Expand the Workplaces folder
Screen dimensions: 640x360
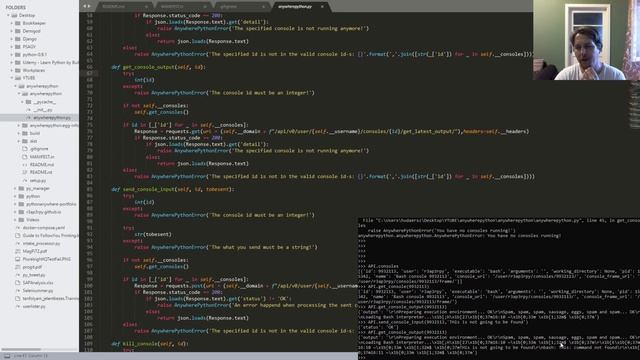12,70
